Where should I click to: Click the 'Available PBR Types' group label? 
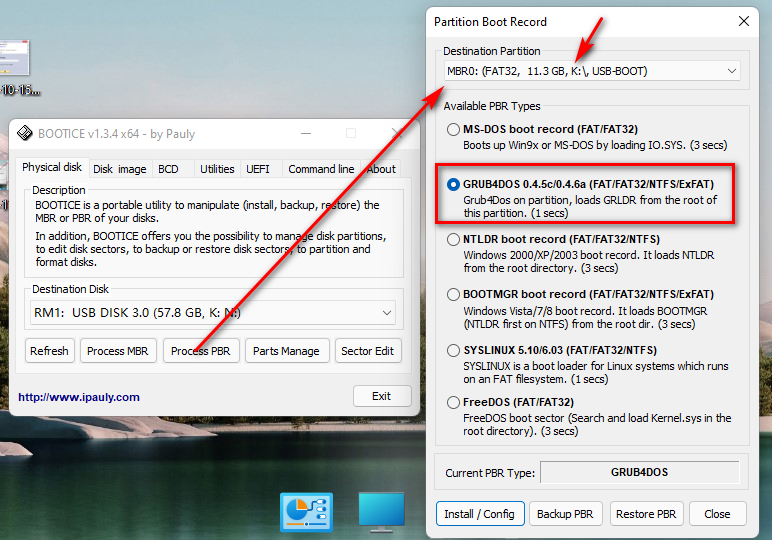pos(491,106)
